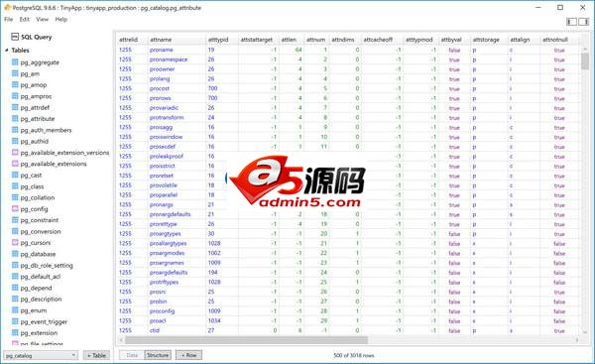Click the pg_cast table icon
The height and width of the screenshot is (364, 595).
15,175
